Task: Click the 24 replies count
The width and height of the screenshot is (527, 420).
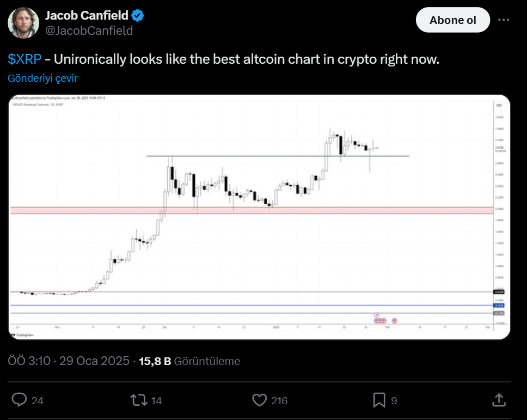Action: click(37, 401)
